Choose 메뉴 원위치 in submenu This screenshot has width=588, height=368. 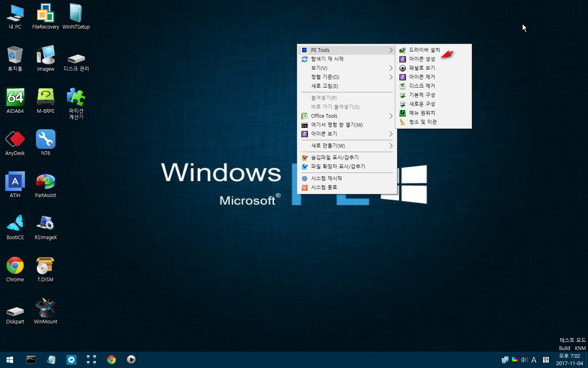click(434, 113)
